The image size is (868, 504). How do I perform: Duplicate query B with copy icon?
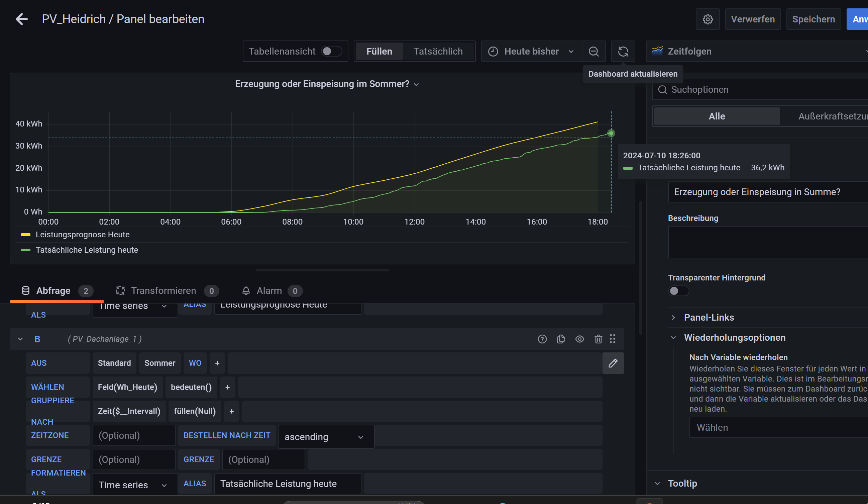(x=561, y=339)
